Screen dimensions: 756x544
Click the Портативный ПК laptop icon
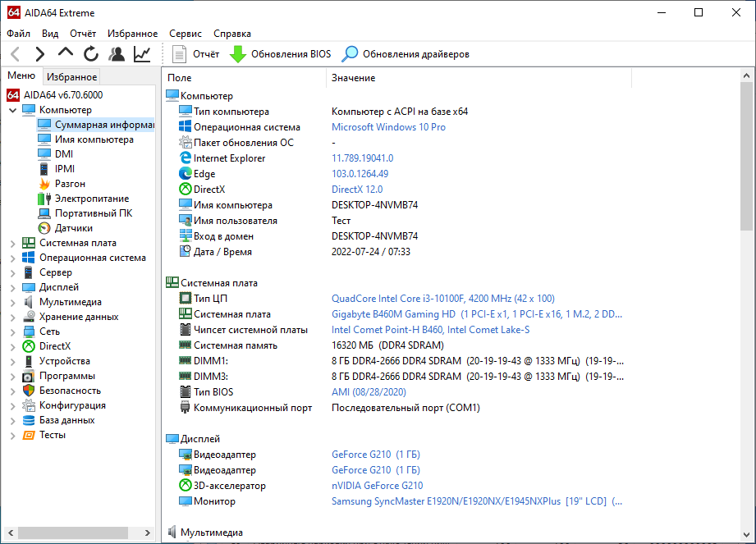44,213
